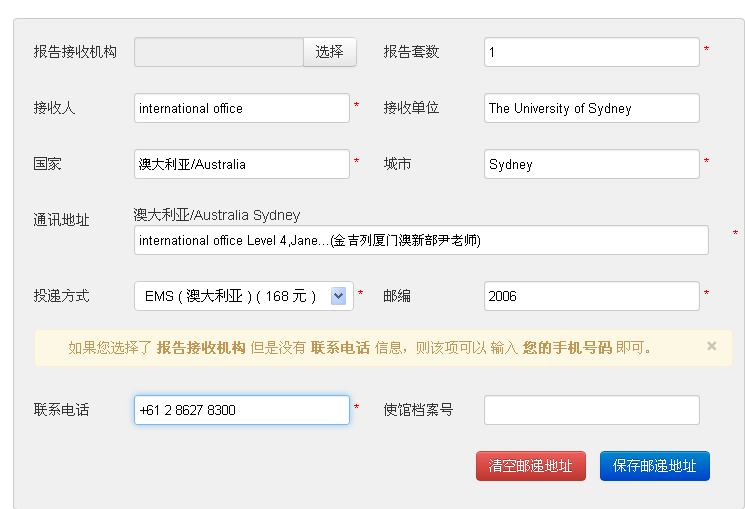
Task: Save with the blue 保存邮递地址 button
Action: 654,466
